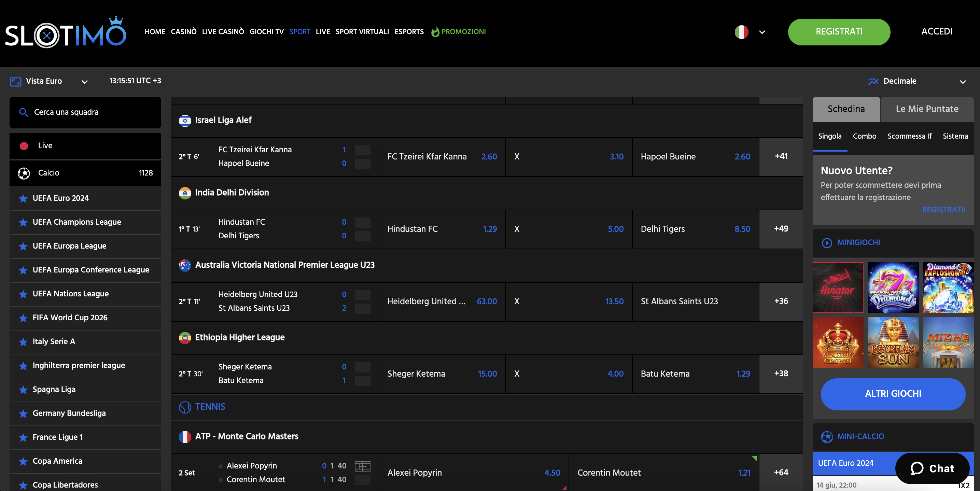Click the France flag ATP Monte Carlo icon
This screenshot has height=491, width=980.
[x=185, y=437]
